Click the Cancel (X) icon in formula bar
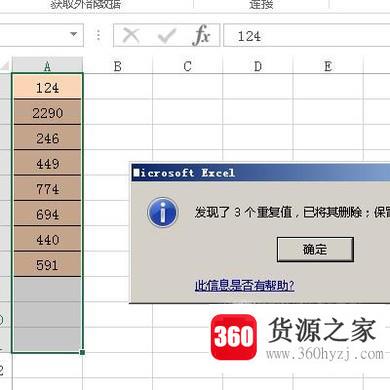Image resolution: width=390 pixels, height=390 pixels. (x=131, y=35)
